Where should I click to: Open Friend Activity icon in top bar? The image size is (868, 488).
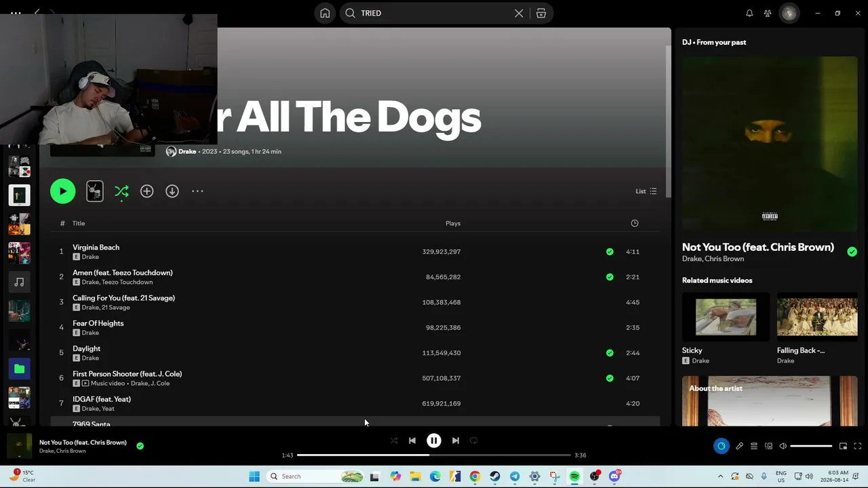click(x=768, y=13)
